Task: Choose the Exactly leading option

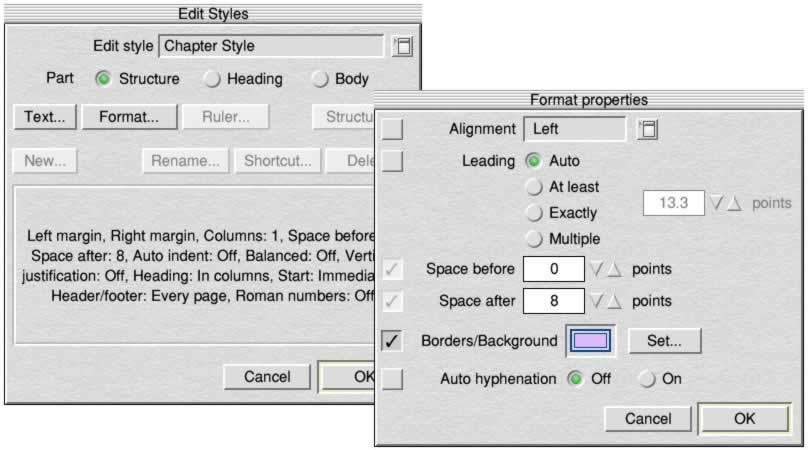Action: tap(534, 213)
